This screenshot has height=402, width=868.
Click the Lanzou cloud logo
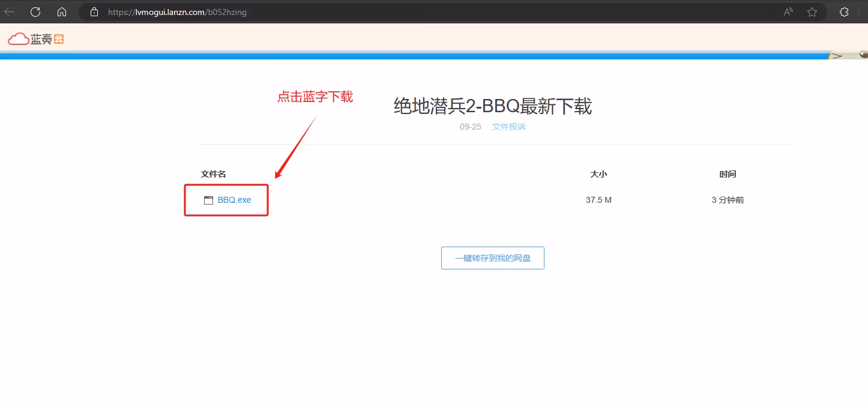pos(36,39)
